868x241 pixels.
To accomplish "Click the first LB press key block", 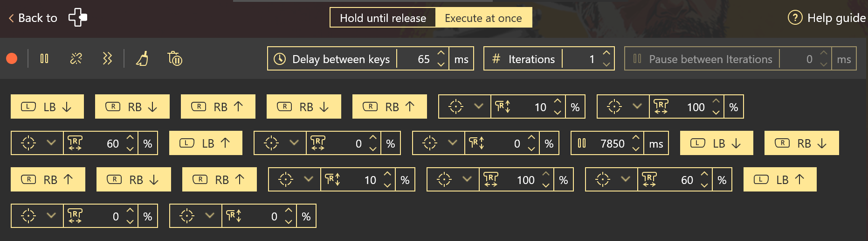I will 47,107.
